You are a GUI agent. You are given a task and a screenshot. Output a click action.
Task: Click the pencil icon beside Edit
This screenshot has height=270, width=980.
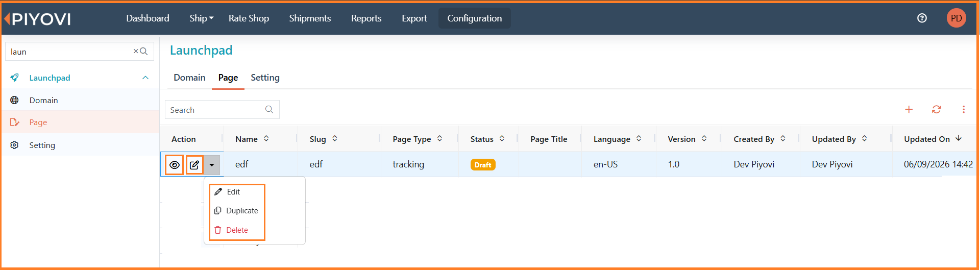coord(218,191)
